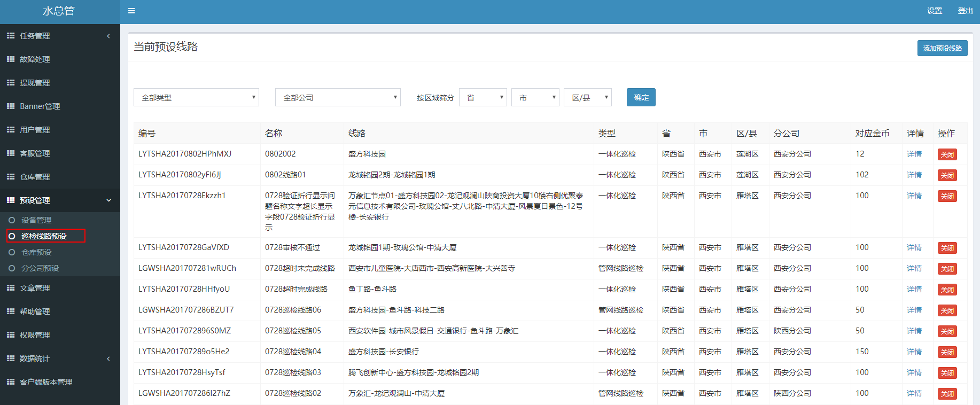This screenshot has width=980, height=405.
Task: Click the grid icon beside 数据统计
Action: 11,359
